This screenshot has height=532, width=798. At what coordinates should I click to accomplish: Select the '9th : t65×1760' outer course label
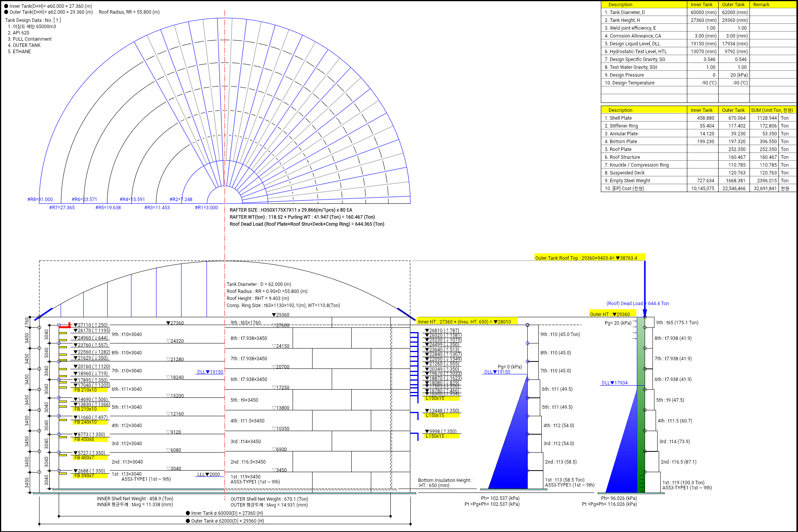pos(246,323)
